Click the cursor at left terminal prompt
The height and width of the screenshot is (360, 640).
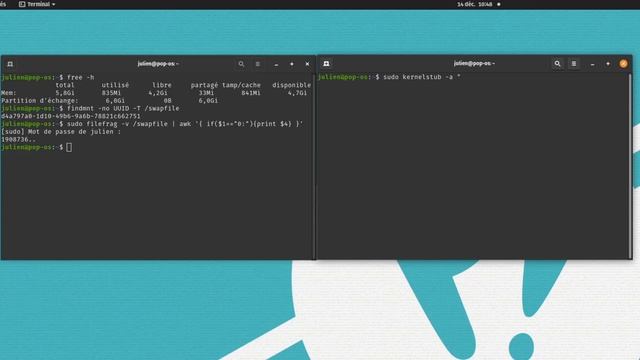pos(69,147)
